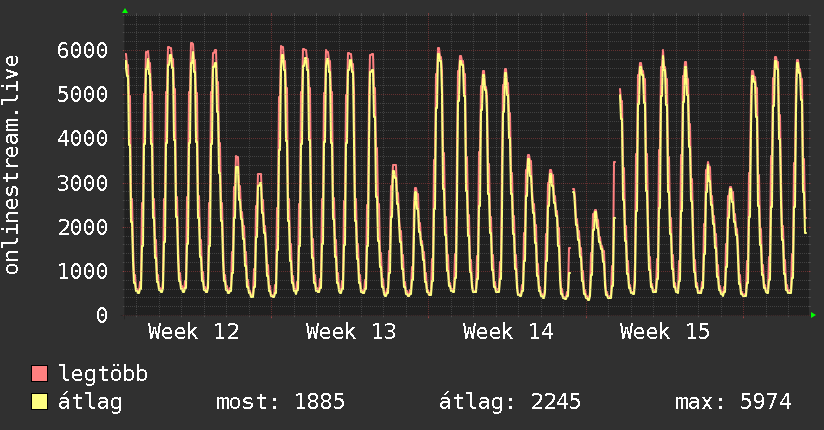824x430 pixels.
Task: Select the 'Week 12' axis label
Action: pos(193,332)
